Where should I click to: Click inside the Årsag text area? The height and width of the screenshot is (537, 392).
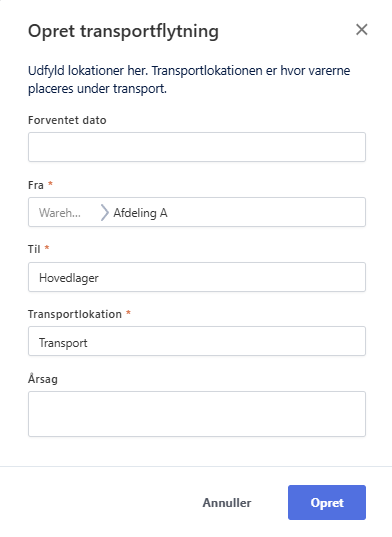click(x=197, y=414)
